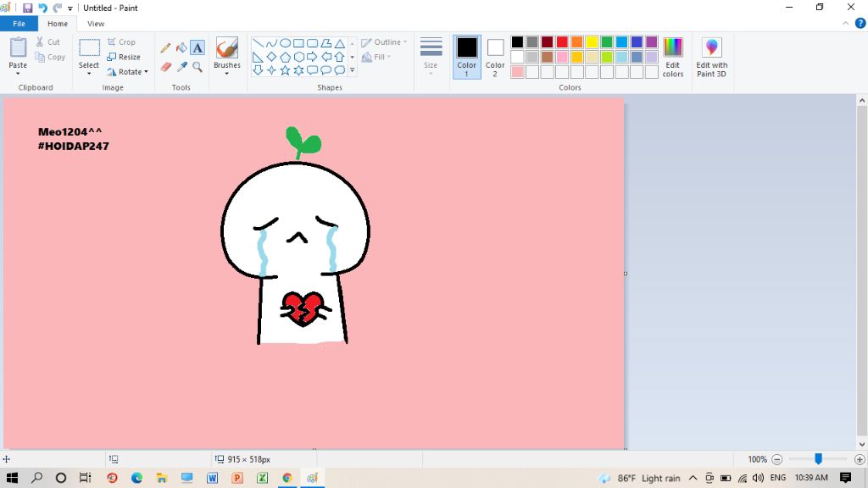
Task: Open File Explorer from the taskbar
Action: (162, 478)
